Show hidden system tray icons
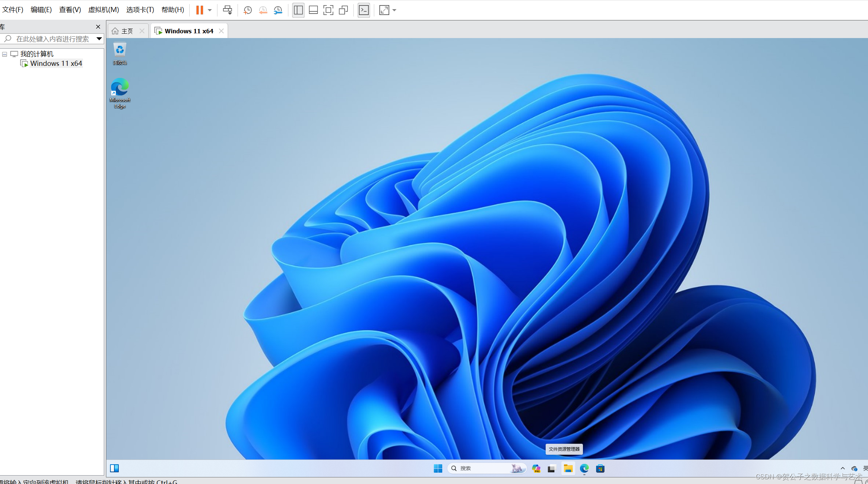 click(843, 469)
